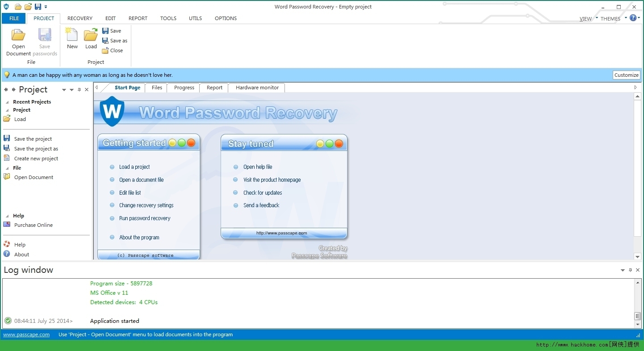This screenshot has width=644, height=351.
Task: Switch to UTILS ribbon tab
Action: pyautogui.click(x=195, y=18)
